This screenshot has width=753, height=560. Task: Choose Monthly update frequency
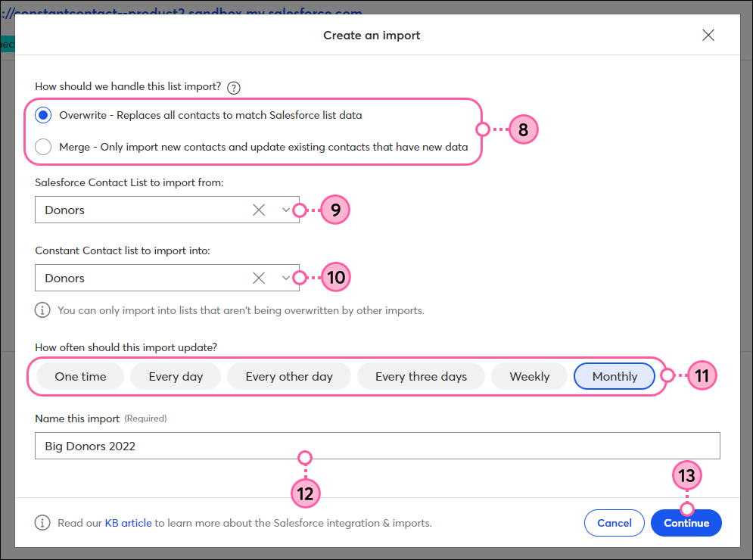pyautogui.click(x=615, y=377)
